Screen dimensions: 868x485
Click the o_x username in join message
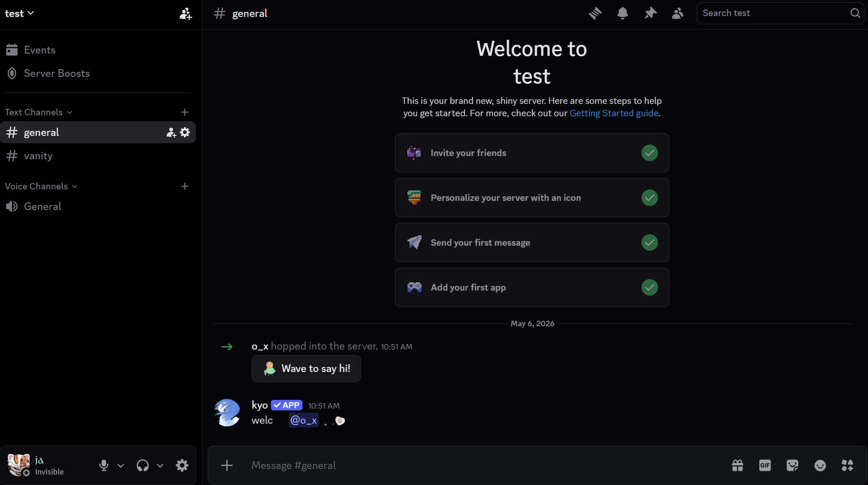coord(260,346)
